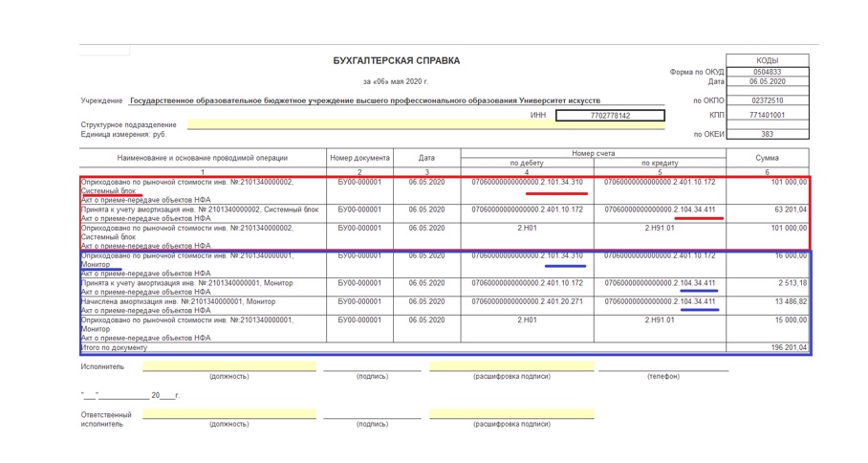Click the Номер документа column header
Image resolution: width=868 pixels, height=463 pixels.
point(359,158)
